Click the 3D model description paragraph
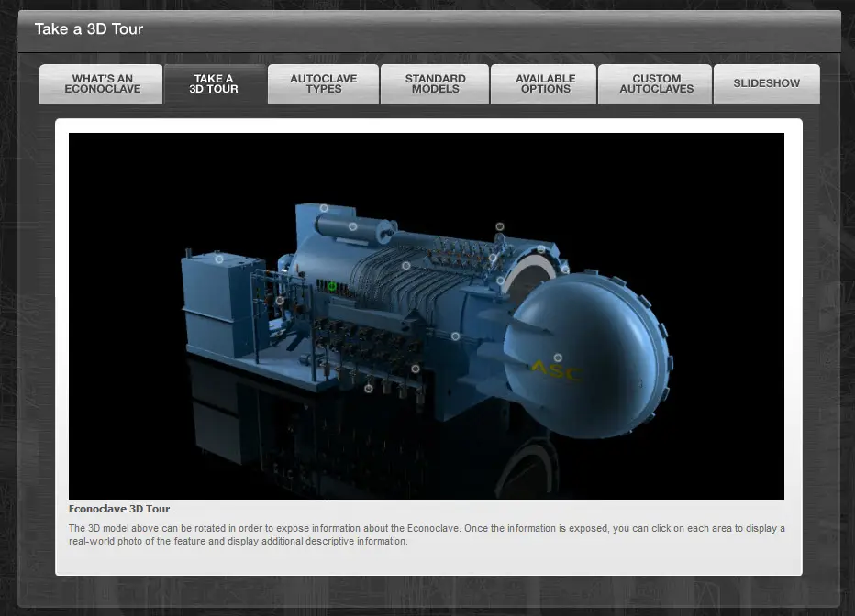Viewport: 855px width, 616px height. [427, 534]
